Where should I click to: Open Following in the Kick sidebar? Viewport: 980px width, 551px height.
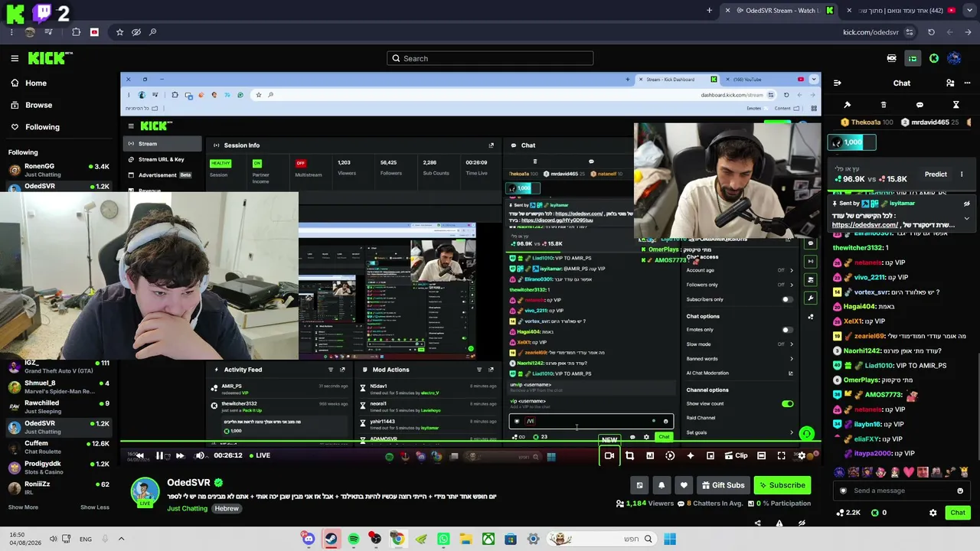pos(34,127)
